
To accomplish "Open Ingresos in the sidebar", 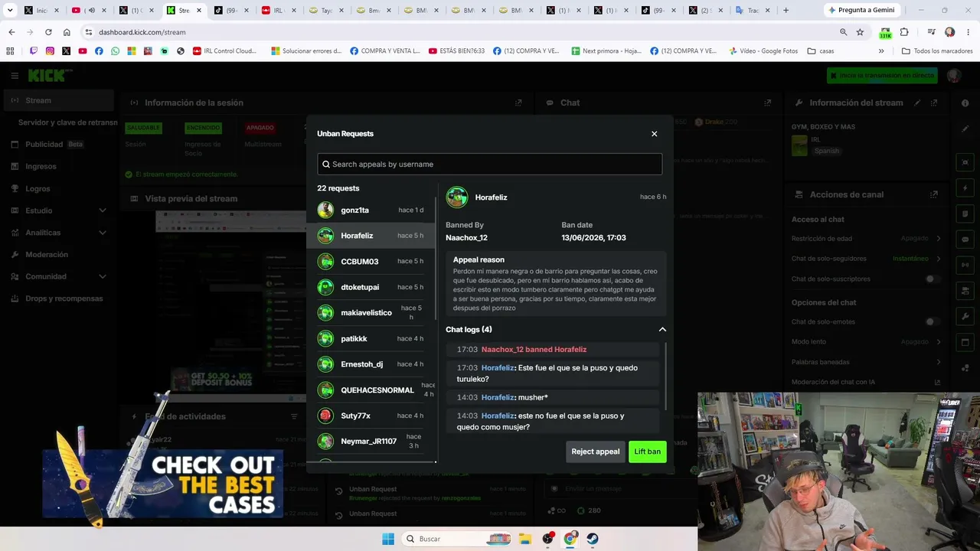I will tap(58, 166).
